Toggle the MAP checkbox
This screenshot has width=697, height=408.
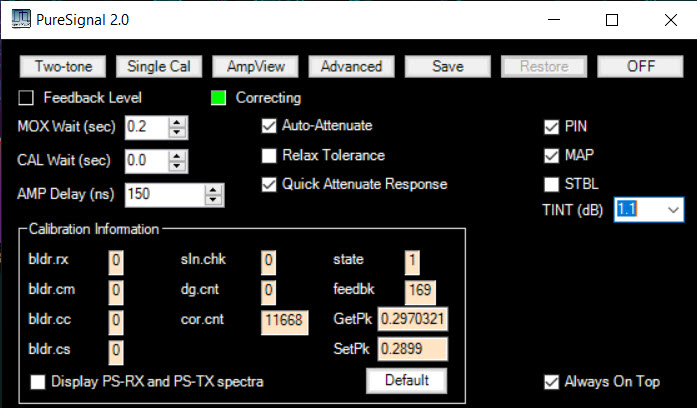[551, 156]
